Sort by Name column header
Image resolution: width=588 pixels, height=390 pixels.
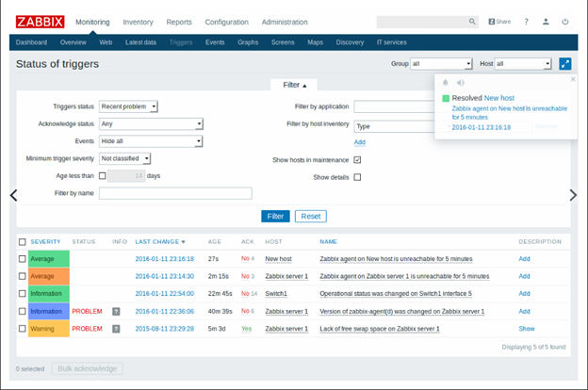point(328,242)
